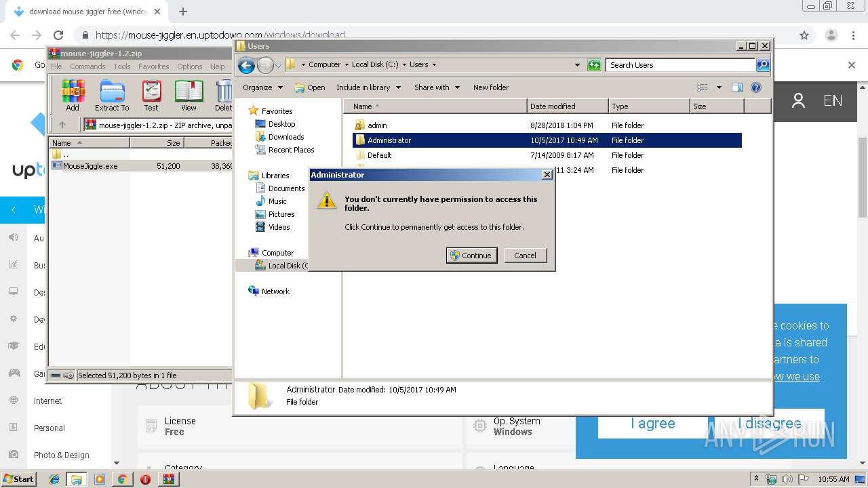
Task: Click the Chrome reload button
Action: pos(58,35)
